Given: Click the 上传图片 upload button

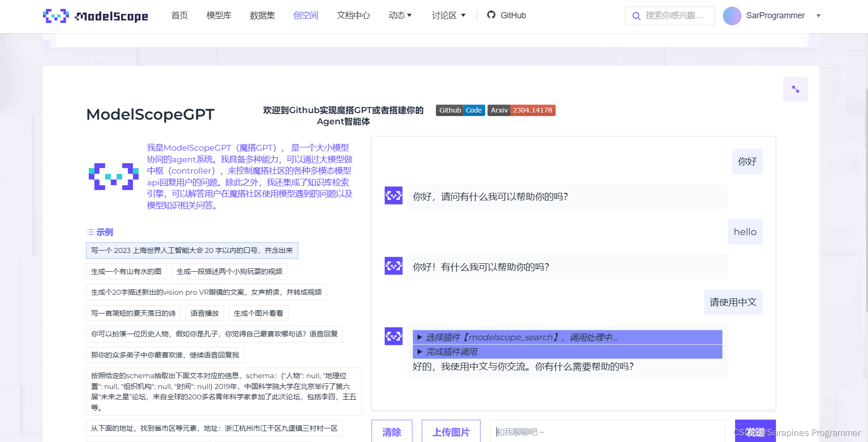Looking at the screenshot, I should pyautogui.click(x=450, y=432).
